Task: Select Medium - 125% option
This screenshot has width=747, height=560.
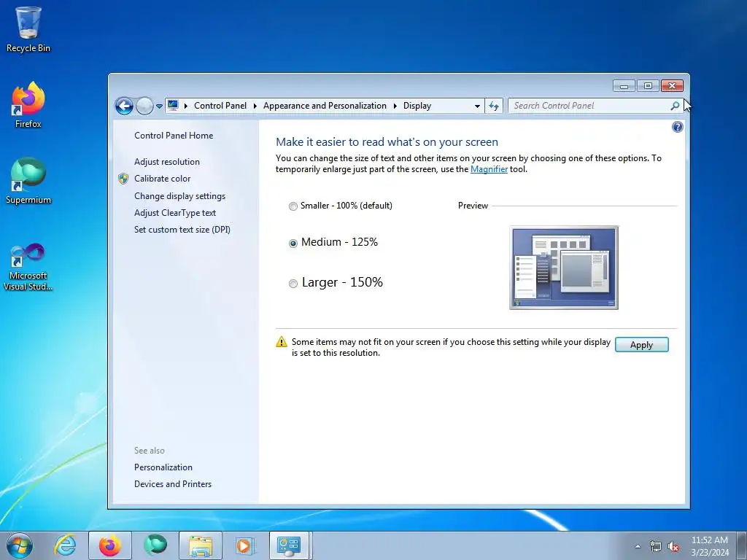Action: click(x=333, y=242)
